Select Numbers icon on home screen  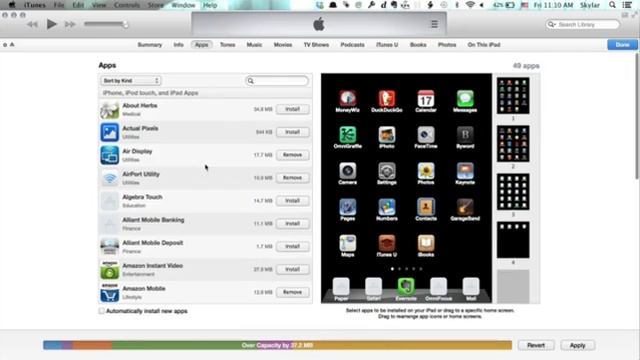387,207
